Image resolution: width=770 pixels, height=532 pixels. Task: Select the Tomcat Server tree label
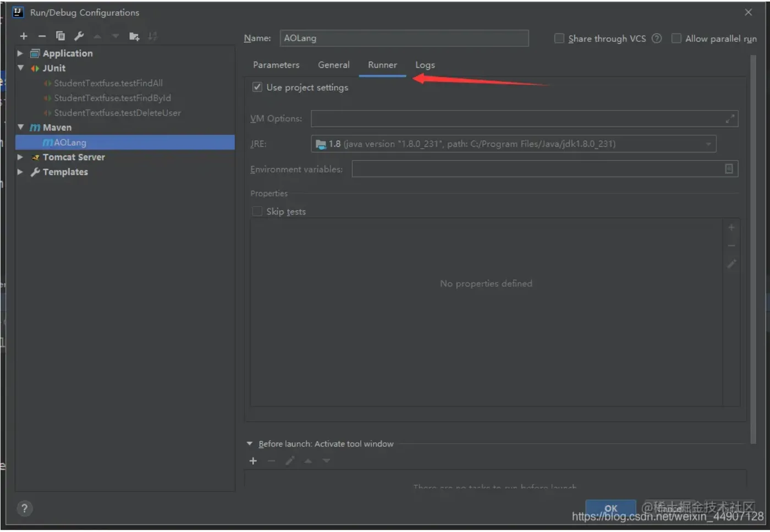click(x=74, y=157)
